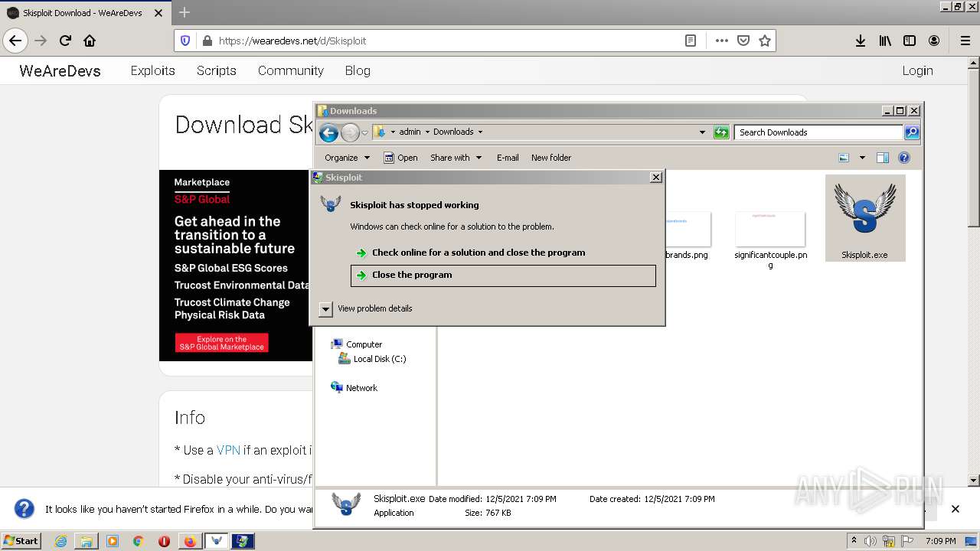980x551 pixels.
Task: Open Firefox library icon
Action: pyautogui.click(x=885, y=41)
